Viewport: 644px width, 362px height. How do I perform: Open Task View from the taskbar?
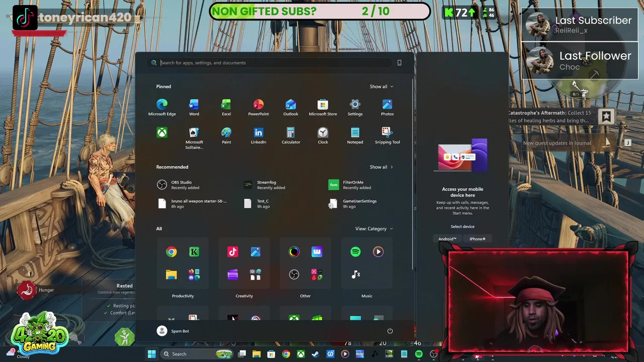click(242, 354)
